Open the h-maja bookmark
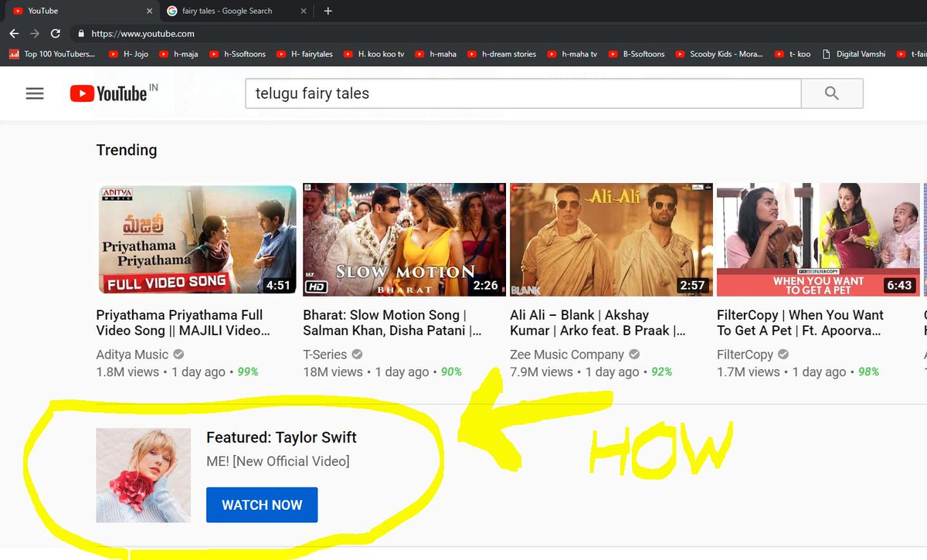 pos(178,54)
